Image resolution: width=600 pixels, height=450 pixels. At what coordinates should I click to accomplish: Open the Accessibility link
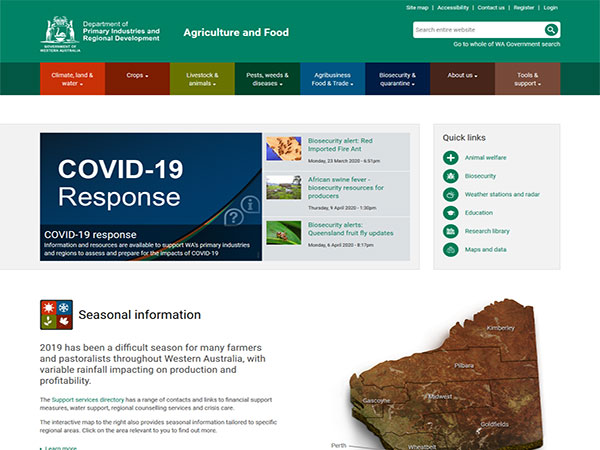(453, 8)
